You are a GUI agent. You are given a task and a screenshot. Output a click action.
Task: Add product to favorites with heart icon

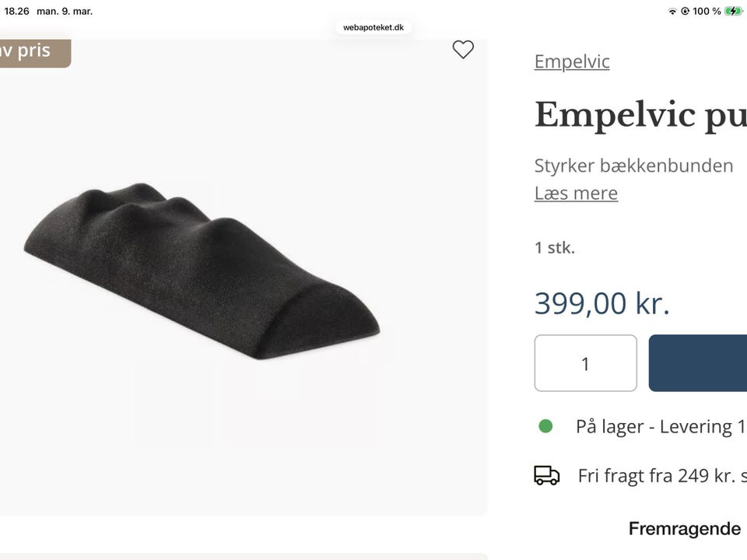click(x=462, y=50)
